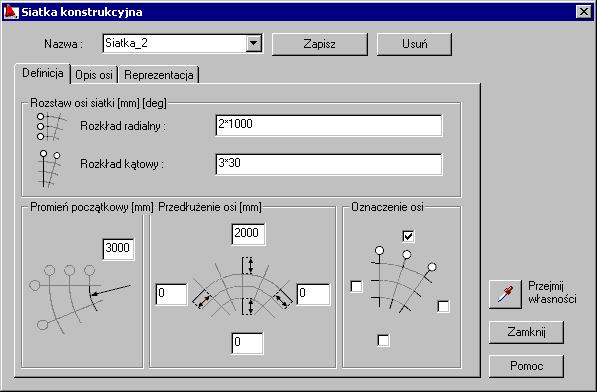The image size is (597, 392).
Task: Click the axis labeling diagram picture
Action: (x=403, y=279)
